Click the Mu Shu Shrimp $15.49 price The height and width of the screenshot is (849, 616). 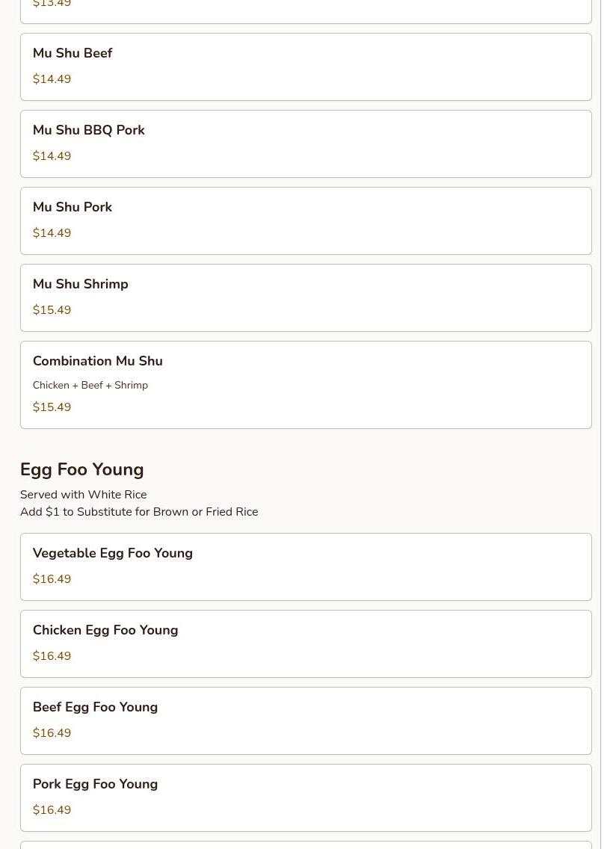[x=52, y=310]
